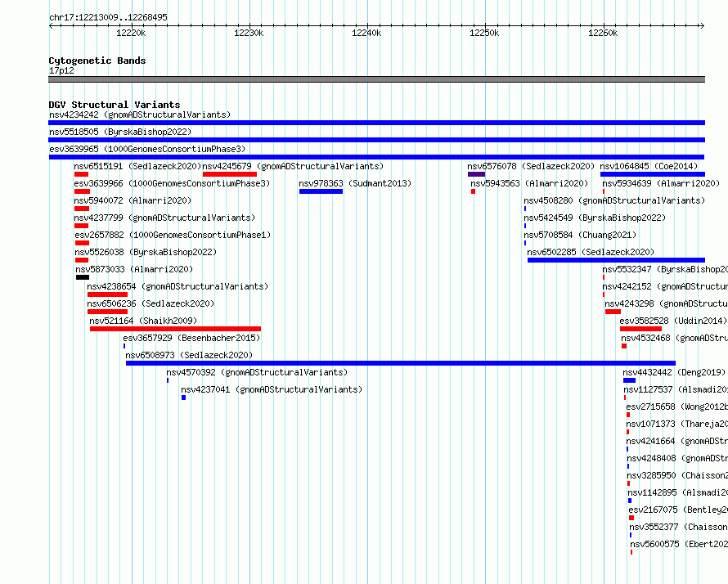The height and width of the screenshot is (584, 728).
Task: Click the nsv5600575 Ebert label
Action: (679, 544)
